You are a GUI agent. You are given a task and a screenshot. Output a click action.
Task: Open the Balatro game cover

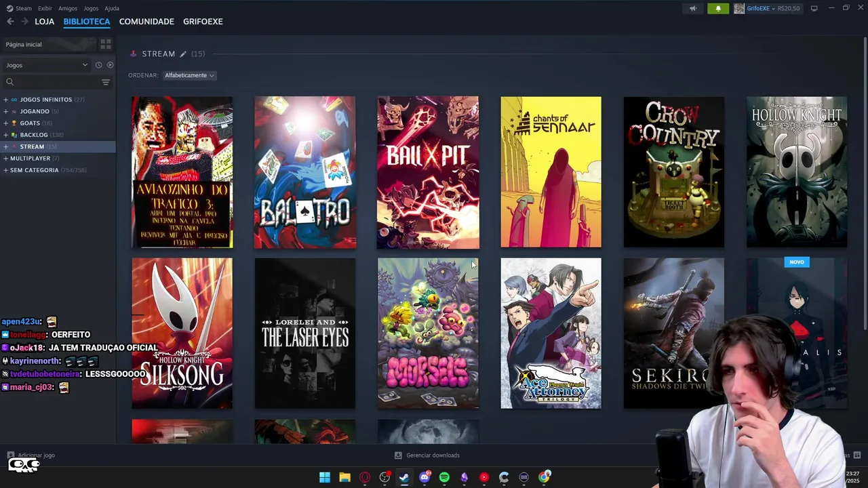[305, 172]
